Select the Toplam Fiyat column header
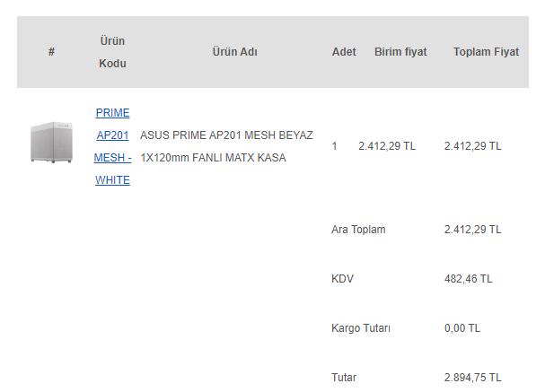 (x=486, y=52)
